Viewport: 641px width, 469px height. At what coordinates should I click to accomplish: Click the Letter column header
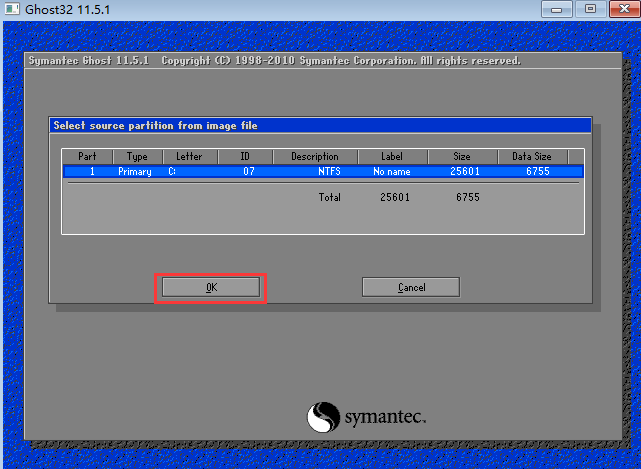189,157
